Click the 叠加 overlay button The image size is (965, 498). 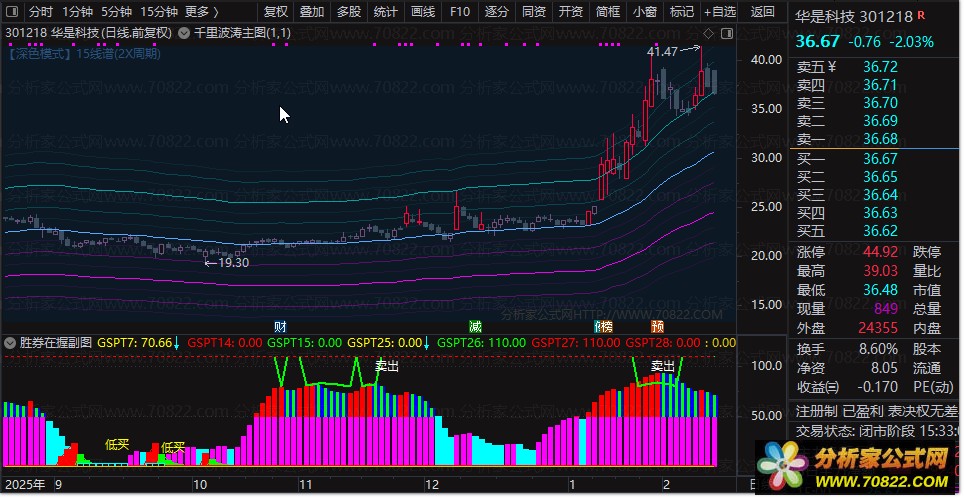click(312, 12)
